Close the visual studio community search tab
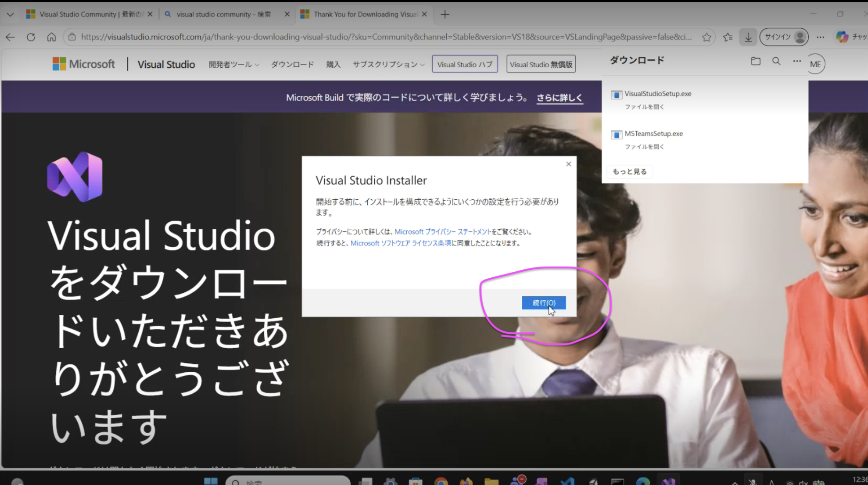The width and height of the screenshot is (868, 485). 287,14
